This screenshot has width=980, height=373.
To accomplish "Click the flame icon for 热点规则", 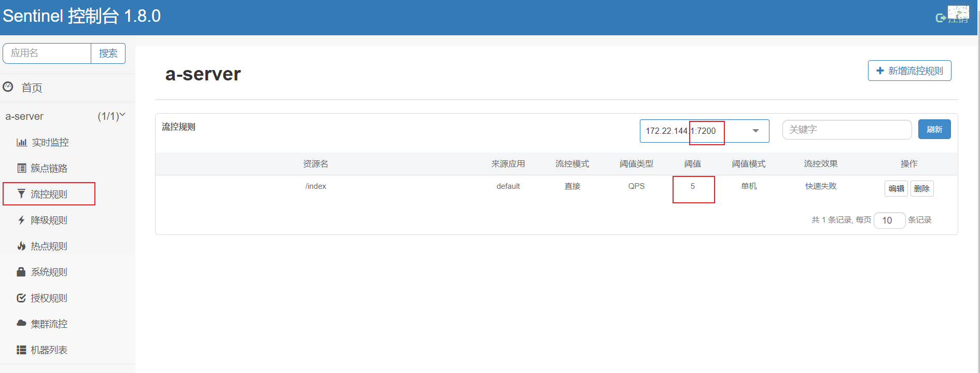I will (x=21, y=246).
